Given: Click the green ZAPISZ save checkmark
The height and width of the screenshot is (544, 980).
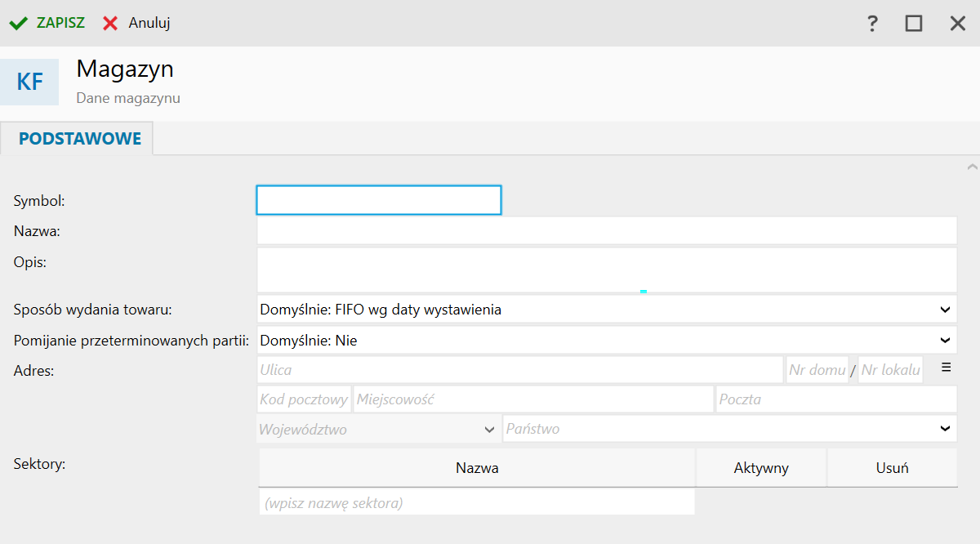Looking at the screenshot, I should (18, 23).
